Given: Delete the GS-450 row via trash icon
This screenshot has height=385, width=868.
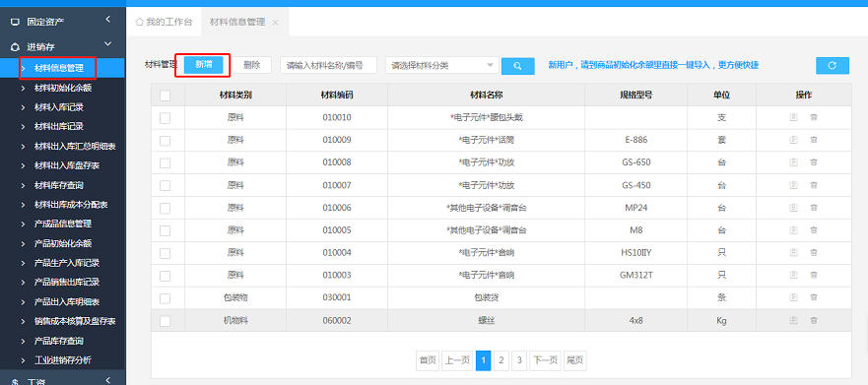Looking at the screenshot, I should pos(813,185).
